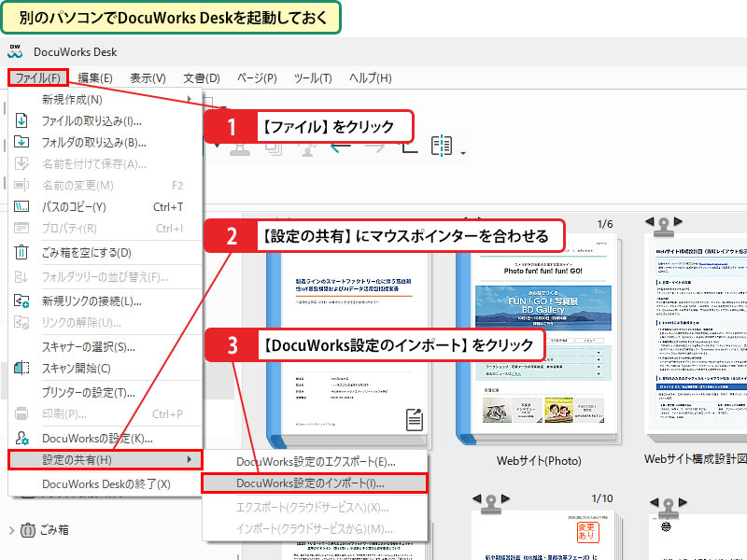The width and height of the screenshot is (747, 560).
Task: Click the properties icon beside プロパティ
Action: (21, 228)
